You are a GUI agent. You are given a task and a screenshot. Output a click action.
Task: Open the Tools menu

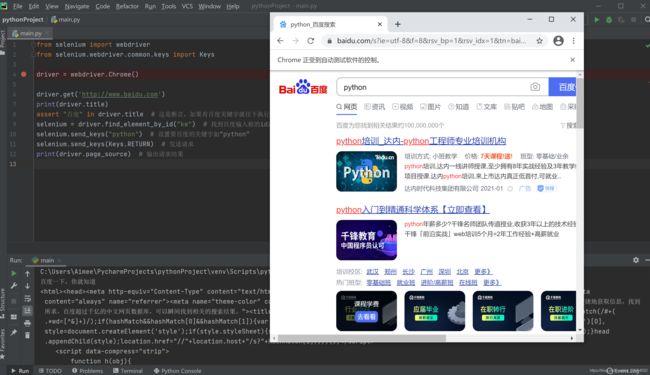(168, 6)
